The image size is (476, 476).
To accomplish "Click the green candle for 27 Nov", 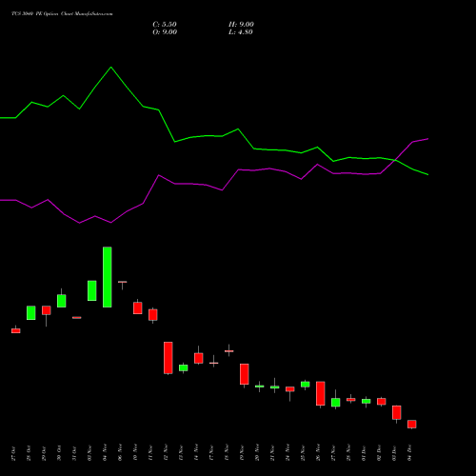I will point(336,403).
